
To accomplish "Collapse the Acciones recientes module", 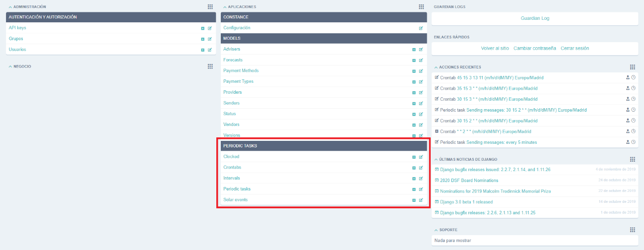I will 436,67.
